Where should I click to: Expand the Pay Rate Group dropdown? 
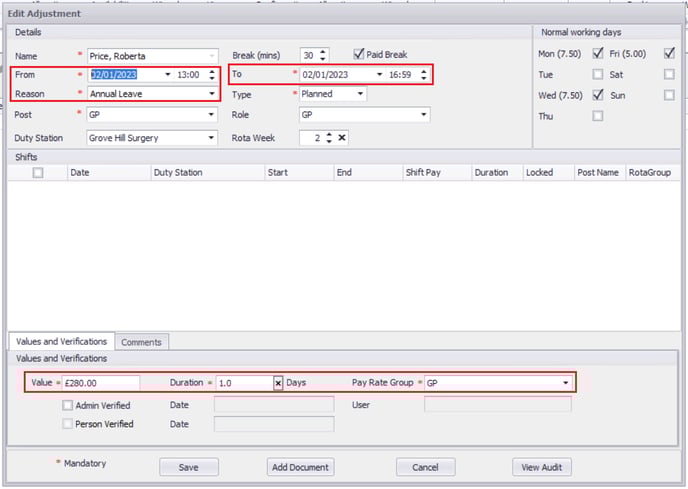click(567, 383)
